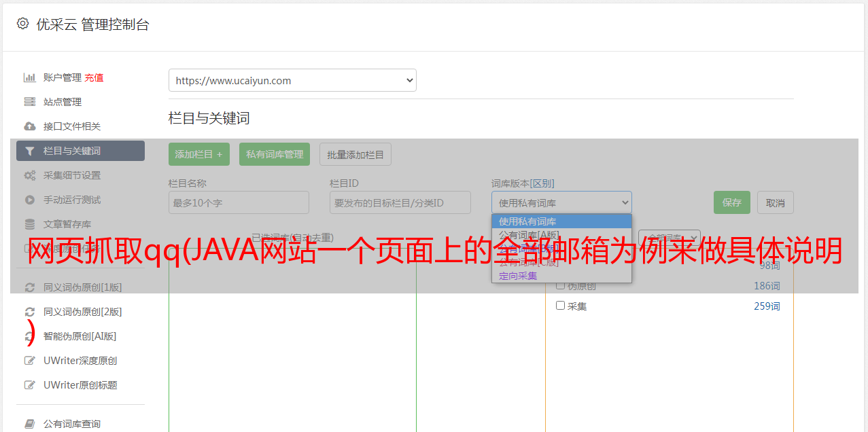Tick the 采集 checkbox
The height and width of the screenshot is (432, 868).
point(560,306)
